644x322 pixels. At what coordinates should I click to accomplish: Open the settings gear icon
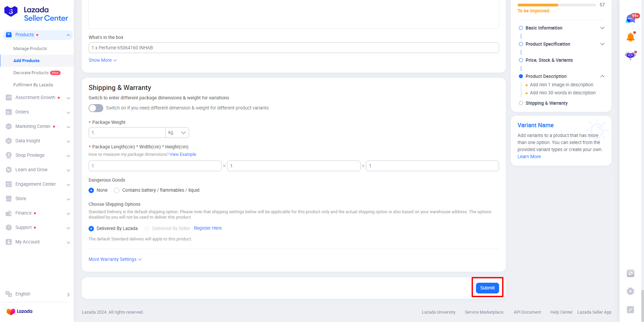pyautogui.click(x=631, y=291)
